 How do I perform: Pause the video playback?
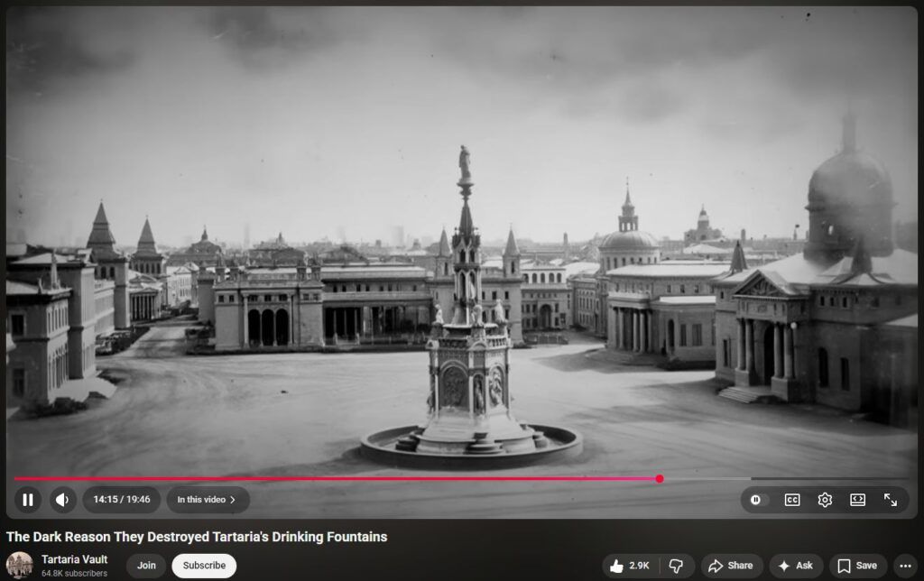pos(28,500)
